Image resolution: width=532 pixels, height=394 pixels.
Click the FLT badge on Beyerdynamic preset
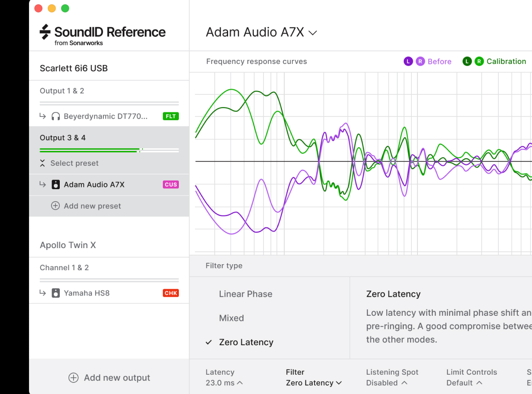pos(171,116)
